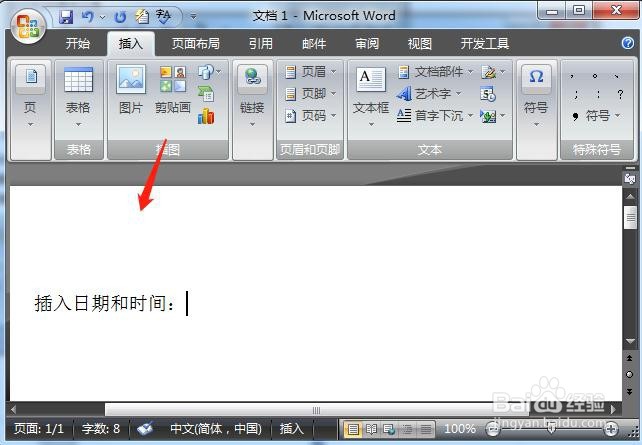The image size is (642, 445).
Task: Open Word help with the question mark icon
Action: tap(628, 43)
